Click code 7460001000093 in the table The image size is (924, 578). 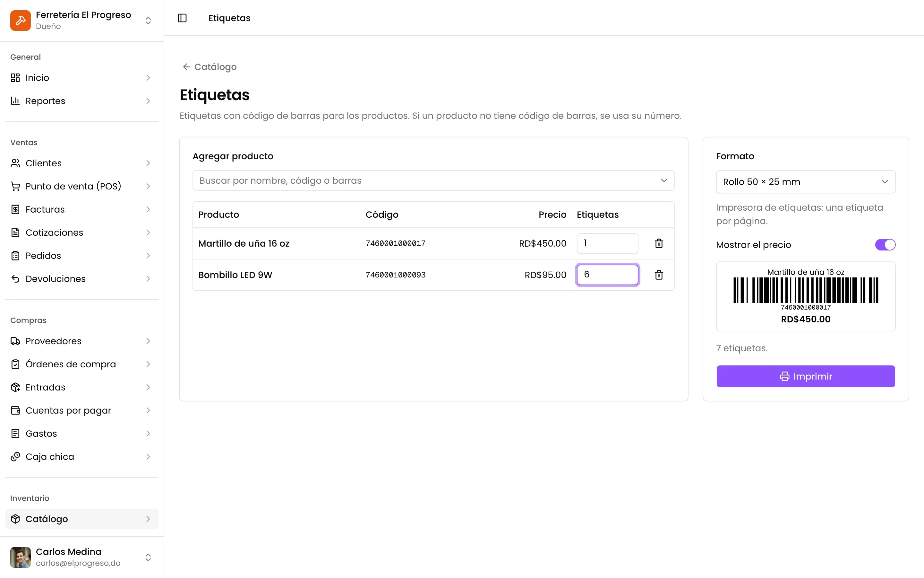[396, 275]
